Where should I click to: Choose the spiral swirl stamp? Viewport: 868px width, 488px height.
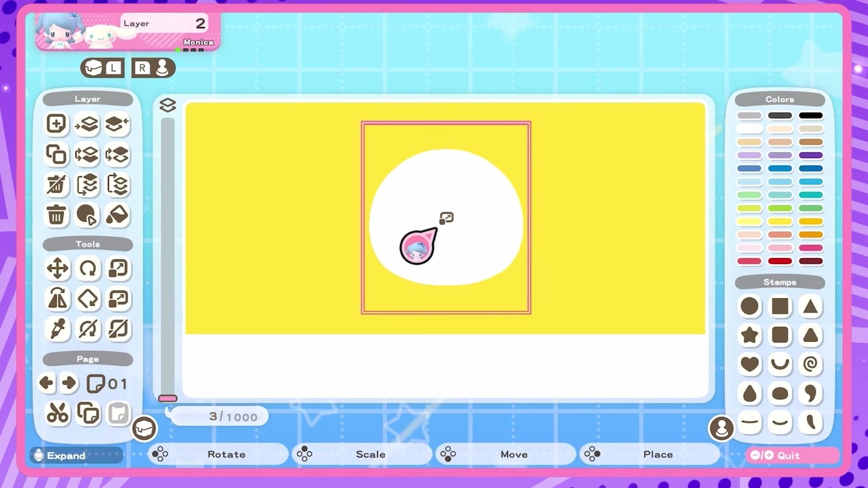click(810, 364)
